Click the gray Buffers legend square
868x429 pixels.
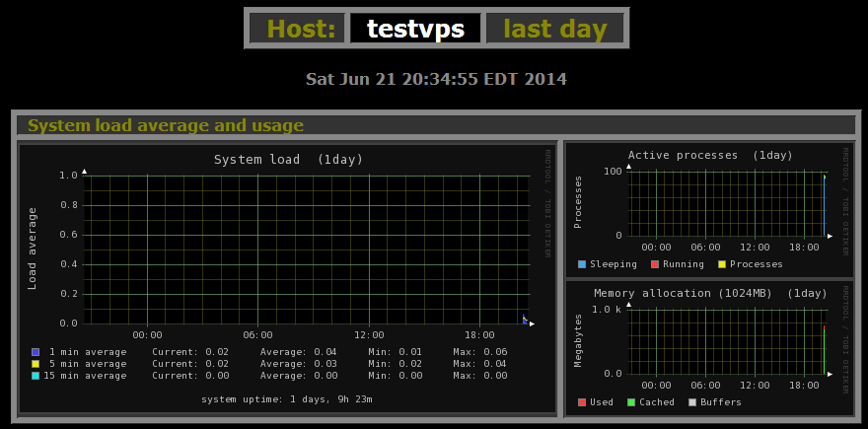click(690, 402)
